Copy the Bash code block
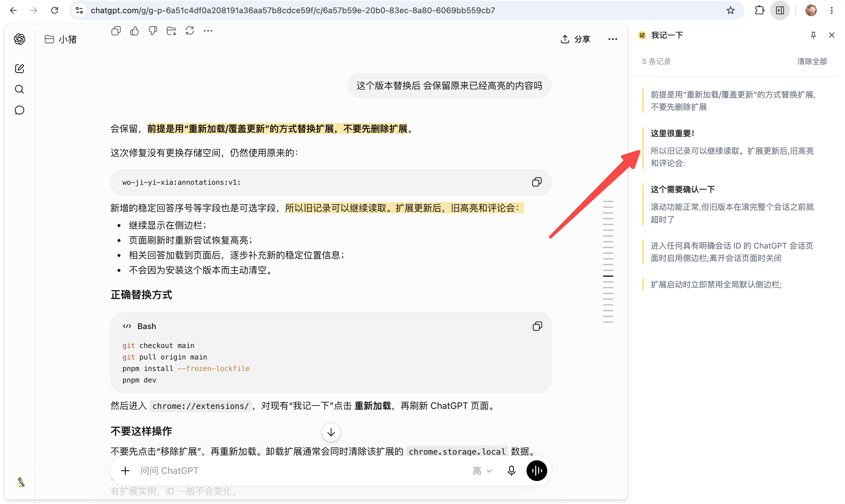Screen dimensions: 845x504 [x=537, y=326]
